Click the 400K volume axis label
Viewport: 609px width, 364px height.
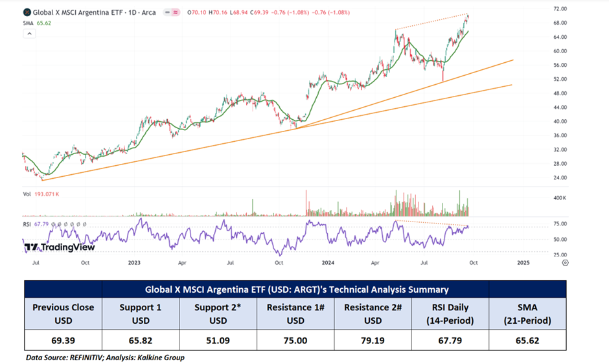560,198
